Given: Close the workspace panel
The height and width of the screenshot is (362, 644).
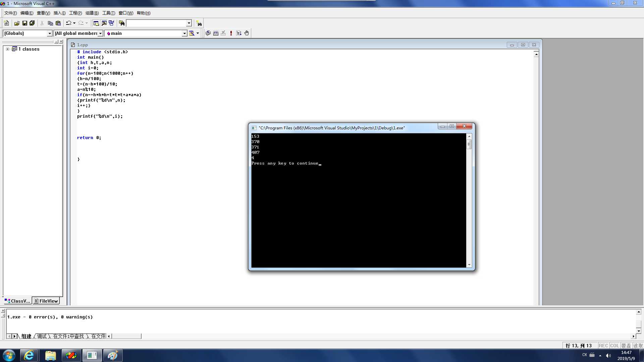Looking at the screenshot, I should click(x=61, y=42).
